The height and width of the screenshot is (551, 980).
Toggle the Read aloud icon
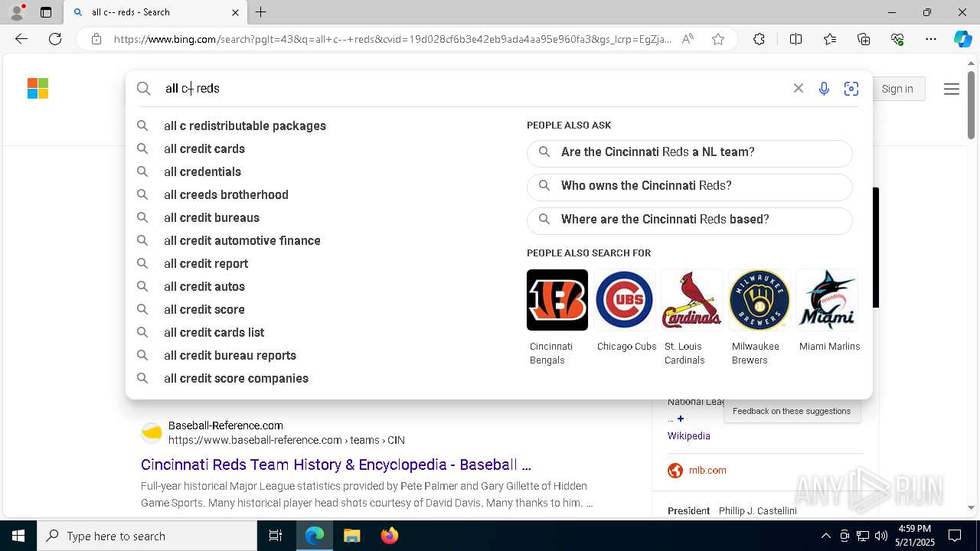(688, 39)
